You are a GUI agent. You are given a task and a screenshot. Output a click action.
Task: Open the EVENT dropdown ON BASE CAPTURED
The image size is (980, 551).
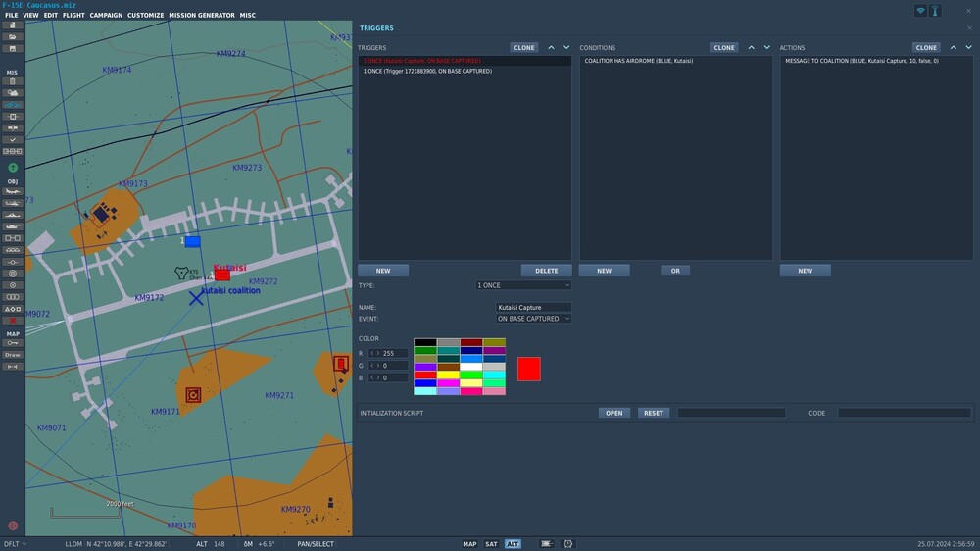point(533,319)
